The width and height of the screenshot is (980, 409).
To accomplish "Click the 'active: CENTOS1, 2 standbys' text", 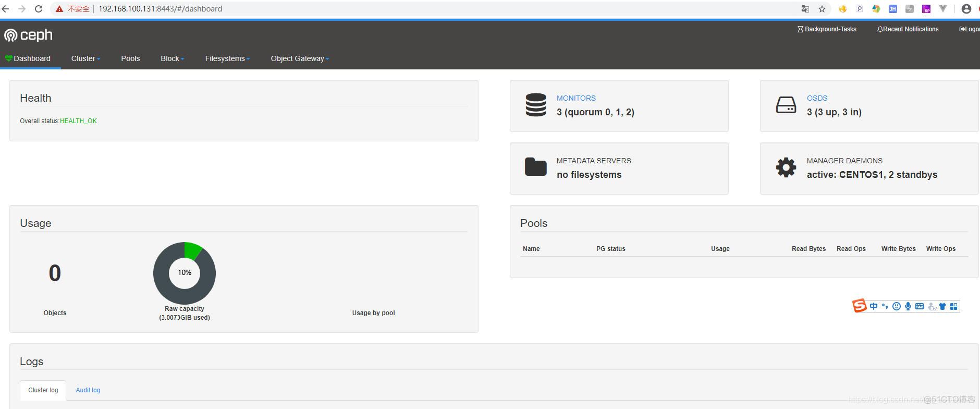I will click(872, 175).
